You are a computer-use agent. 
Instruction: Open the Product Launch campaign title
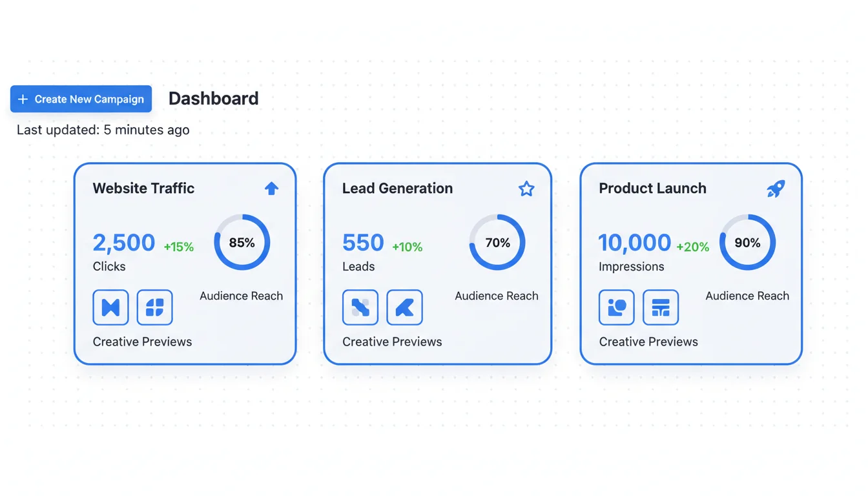coord(652,189)
